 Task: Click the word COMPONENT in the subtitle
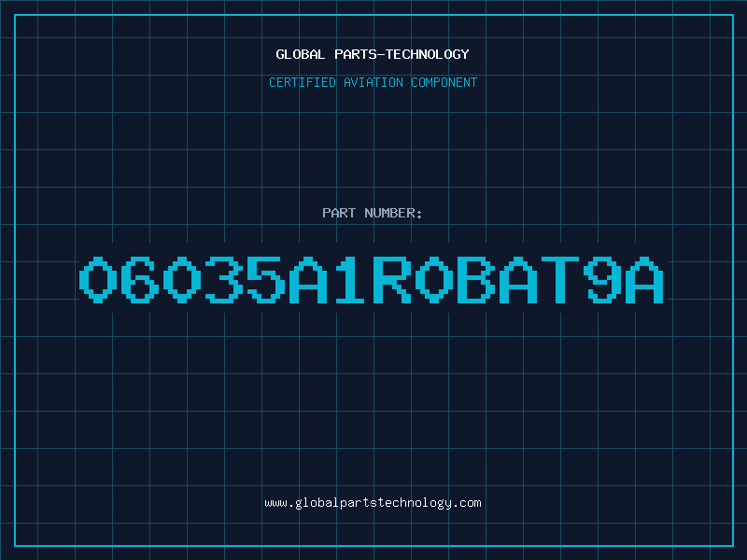444,82
